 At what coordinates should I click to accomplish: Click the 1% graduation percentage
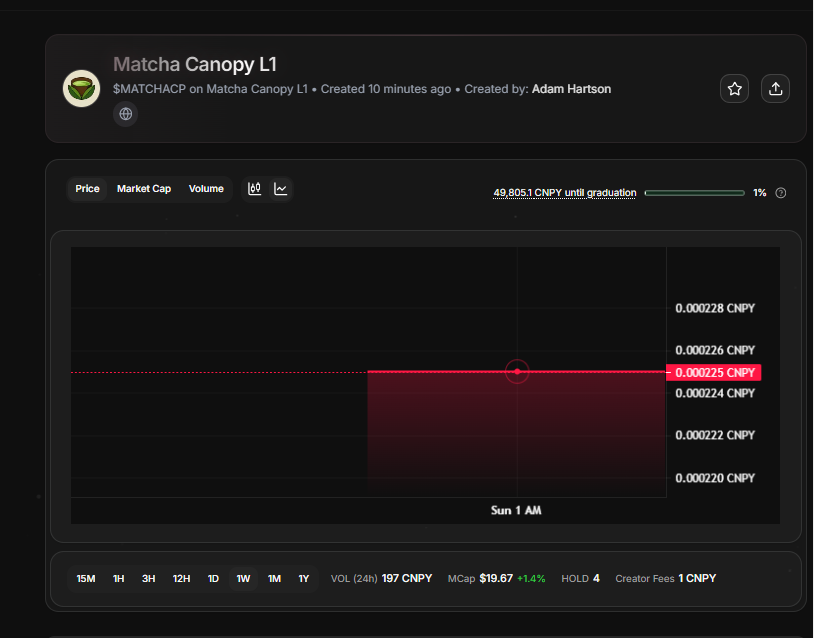point(759,193)
